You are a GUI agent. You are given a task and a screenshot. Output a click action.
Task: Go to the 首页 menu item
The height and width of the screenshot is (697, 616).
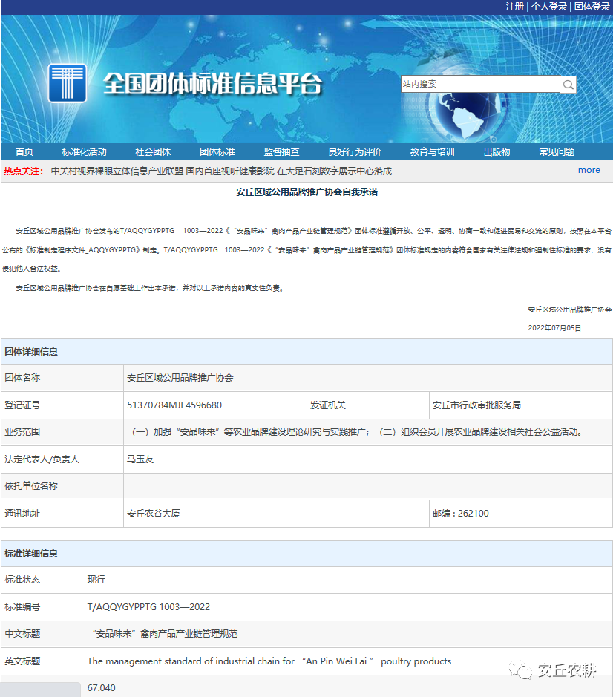click(x=24, y=151)
